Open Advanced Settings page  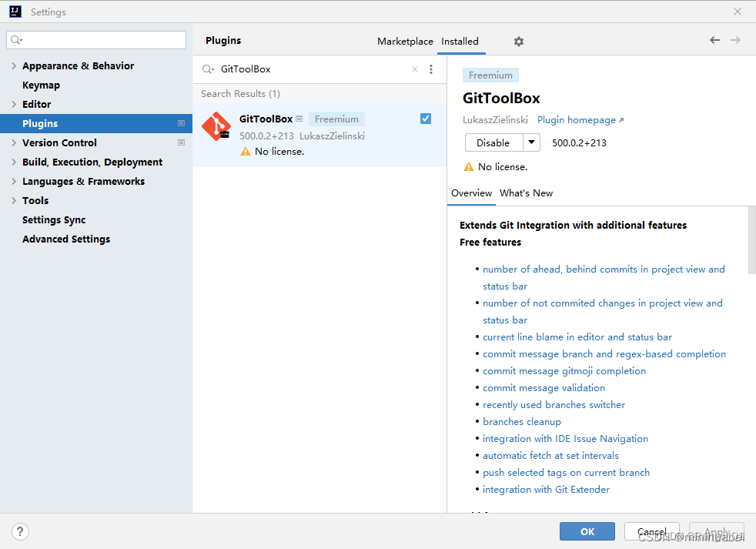[66, 239]
